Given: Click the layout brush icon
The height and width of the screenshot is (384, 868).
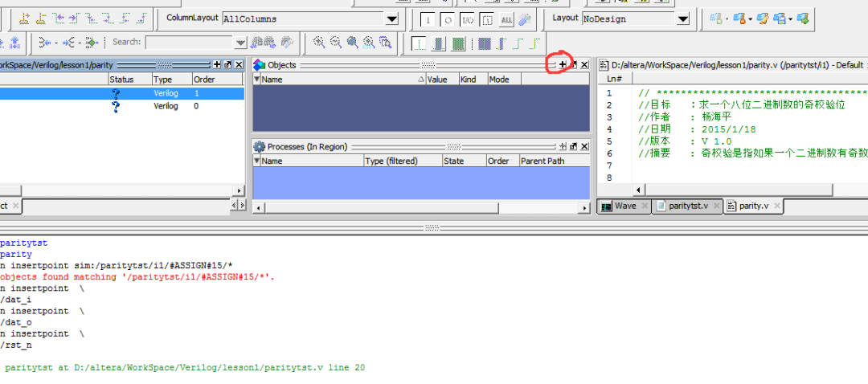Looking at the screenshot, I should click(x=764, y=18).
